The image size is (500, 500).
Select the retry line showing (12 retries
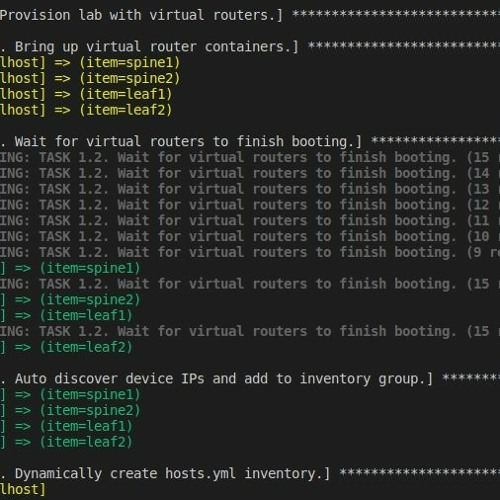tap(250, 205)
